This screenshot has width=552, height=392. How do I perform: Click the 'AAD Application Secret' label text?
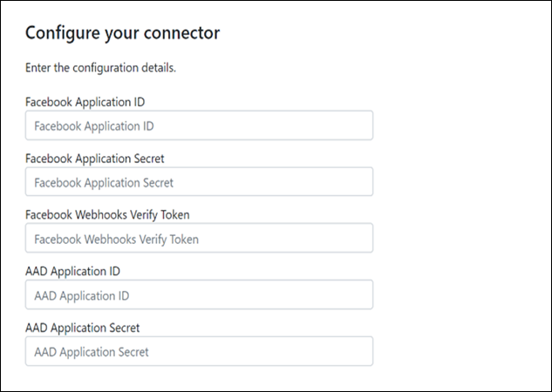click(83, 328)
